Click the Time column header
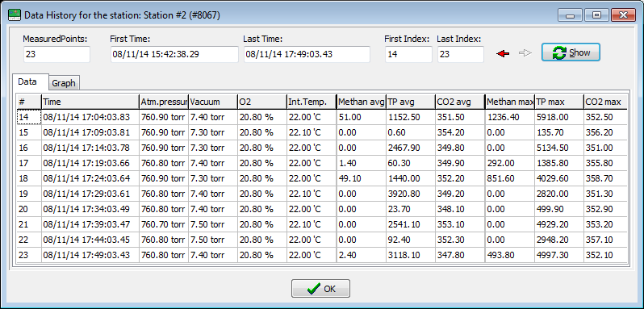This screenshot has height=309, width=644. pyautogui.click(x=90, y=102)
